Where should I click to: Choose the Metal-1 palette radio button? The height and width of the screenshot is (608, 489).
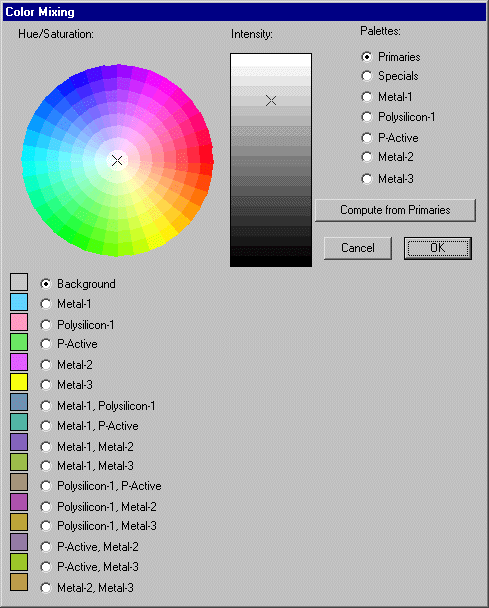click(x=366, y=97)
